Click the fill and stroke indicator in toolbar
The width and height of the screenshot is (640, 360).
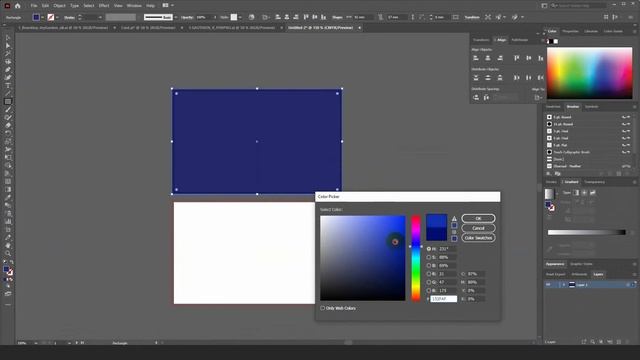(x=8, y=271)
